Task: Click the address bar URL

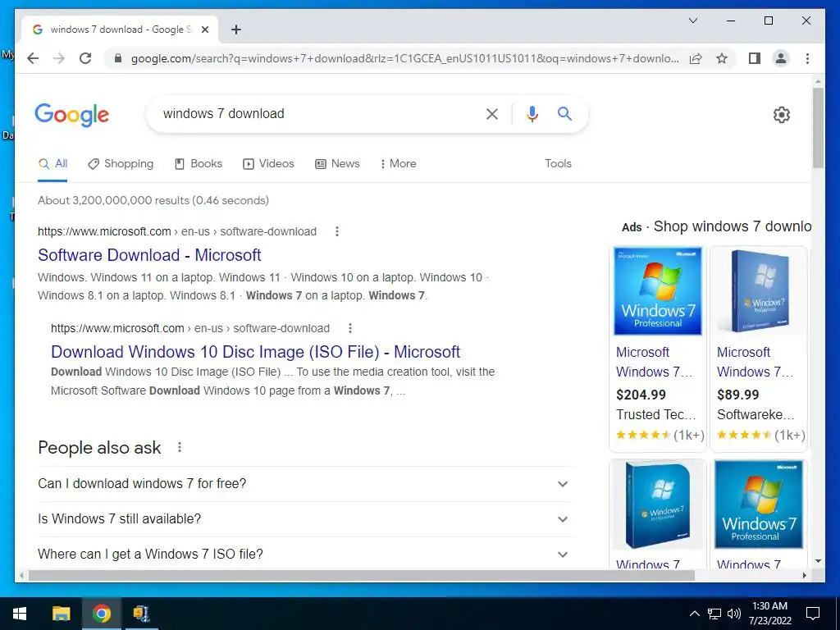Action: 405,58
